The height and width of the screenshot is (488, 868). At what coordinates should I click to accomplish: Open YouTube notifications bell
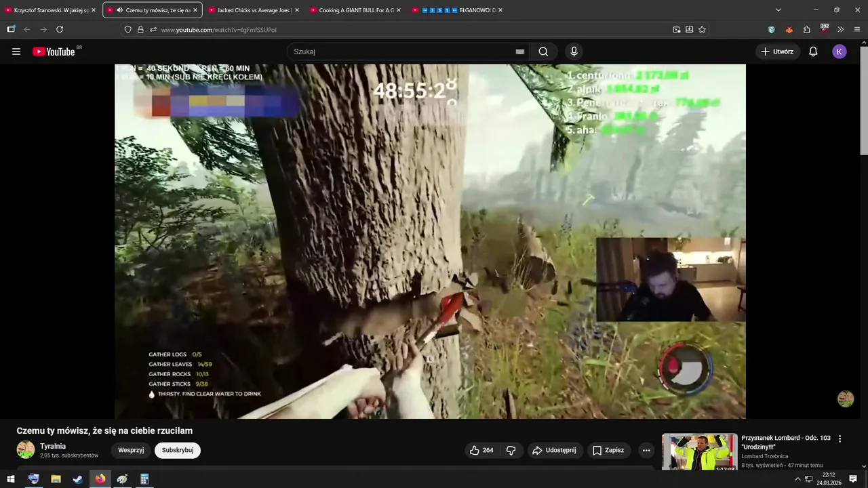[x=813, y=52]
